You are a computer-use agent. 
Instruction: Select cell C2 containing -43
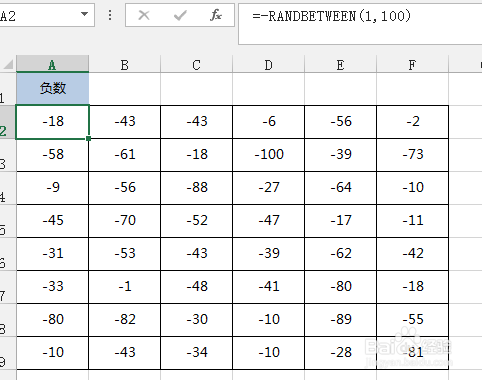pos(196,122)
